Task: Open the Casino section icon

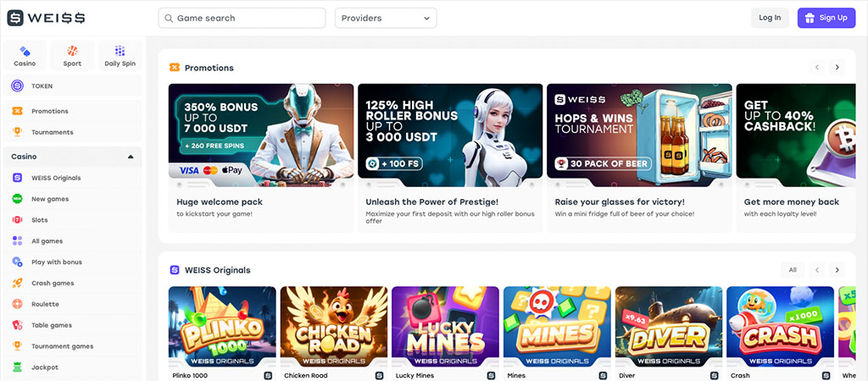Action: point(25,52)
